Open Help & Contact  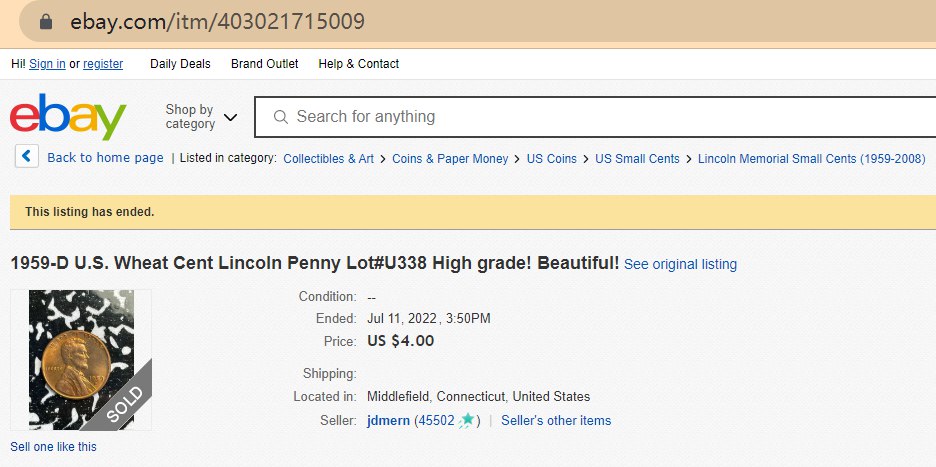(x=358, y=64)
